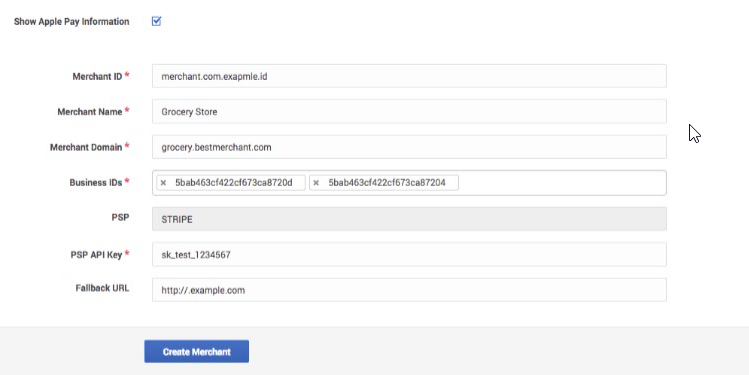Click the PSP API Key input
This screenshot has width=749, height=375.
409,255
